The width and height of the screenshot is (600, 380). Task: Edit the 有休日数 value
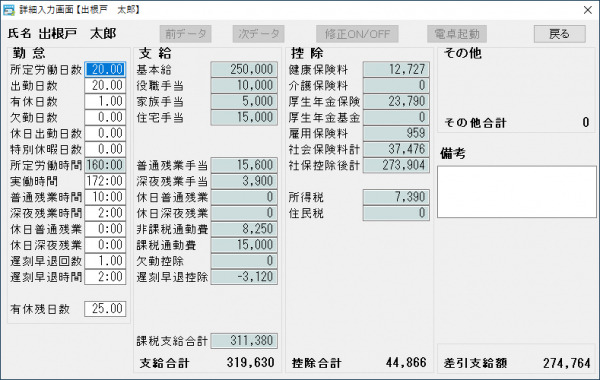pyautogui.click(x=105, y=101)
